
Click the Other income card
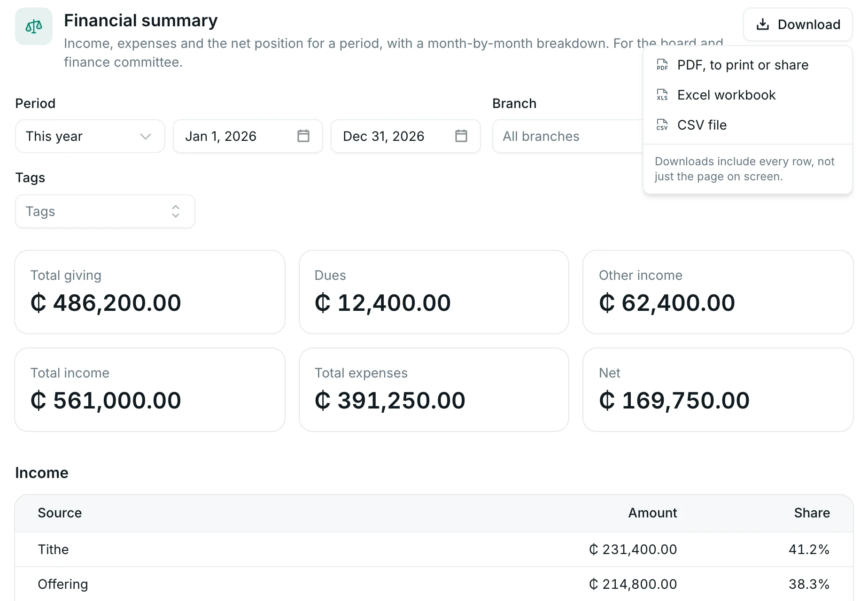(x=718, y=292)
